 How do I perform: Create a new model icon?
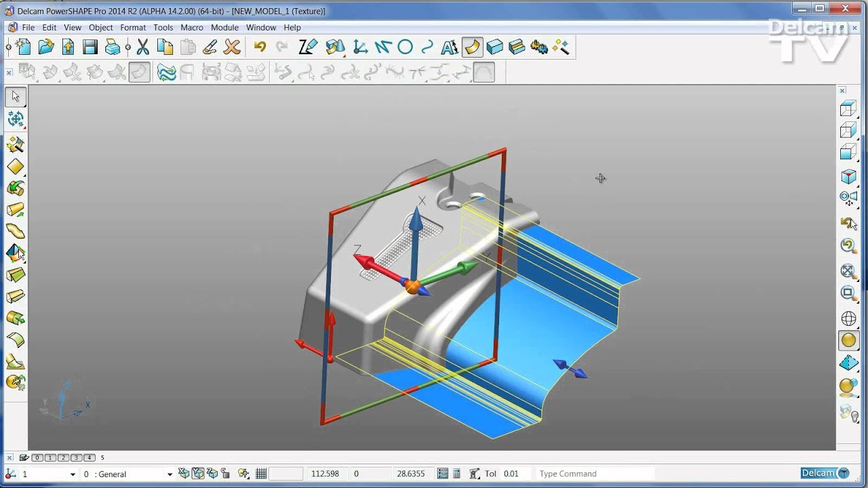click(24, 47)
